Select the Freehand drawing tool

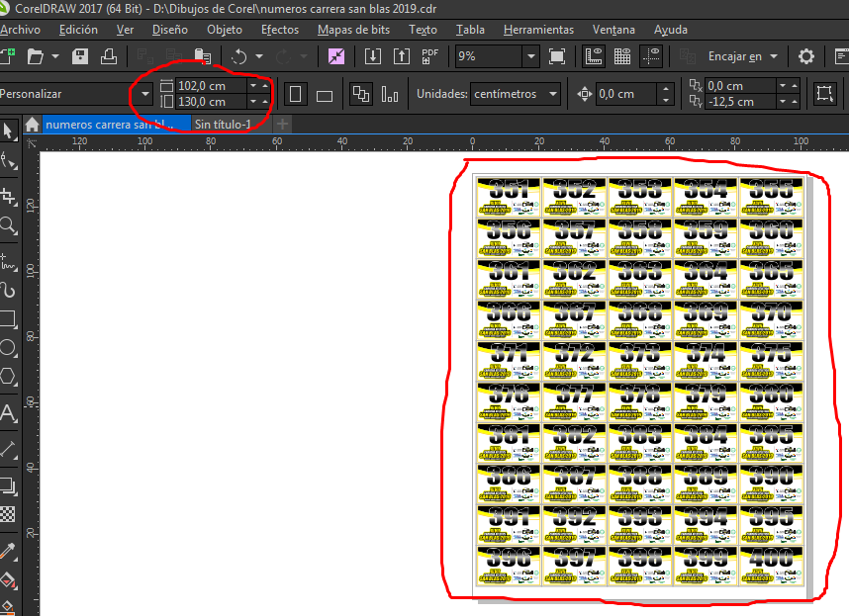pyautogui.click(x=8, y=262)
